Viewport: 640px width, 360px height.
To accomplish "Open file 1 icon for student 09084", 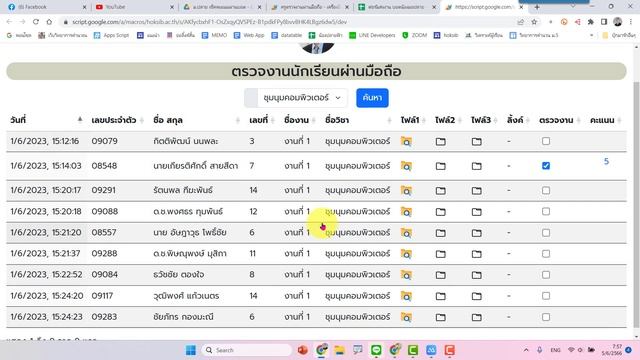I will click(406, 275).
